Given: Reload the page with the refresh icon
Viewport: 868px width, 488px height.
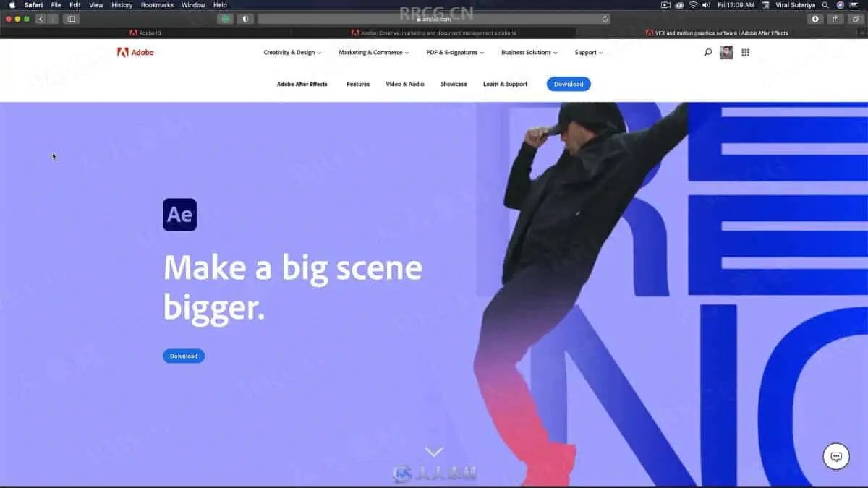Looking at the screenshot, I should 605,19.
